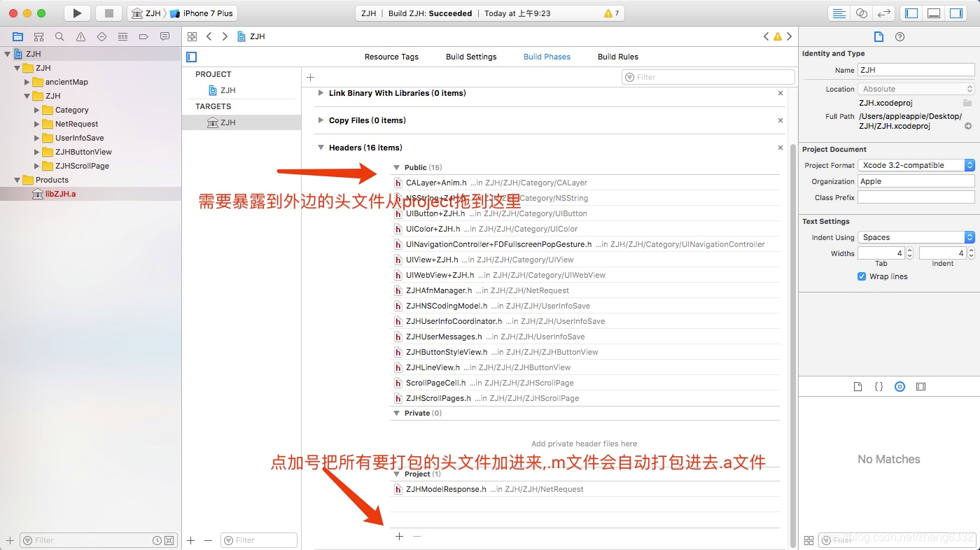The width and height of the screenshot is (980, 550).
Task: Open the Debug navigator
Action: pos(122,36)
